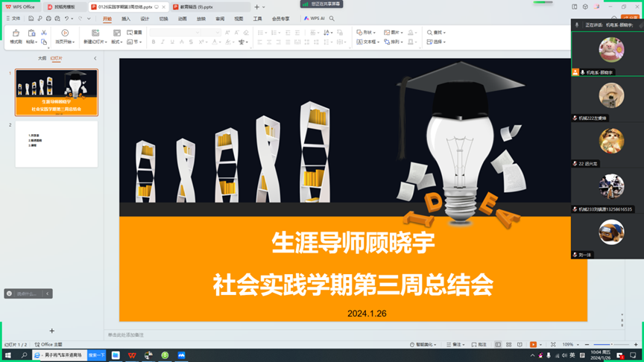Expand the Layout (版式) dropdown
The width and height of the screenshot is (644, 362).
pyautogui.click(x=116, y=42)
